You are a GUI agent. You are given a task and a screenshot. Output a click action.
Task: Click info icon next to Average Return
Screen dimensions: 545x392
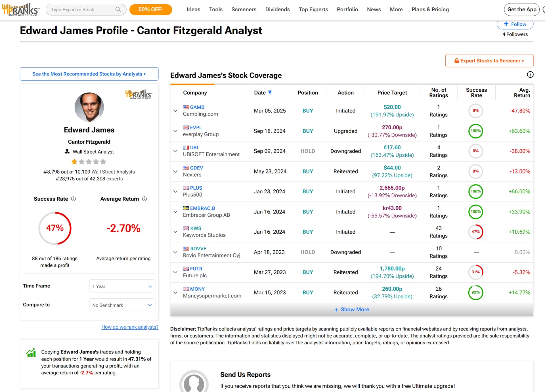point(144,199)
